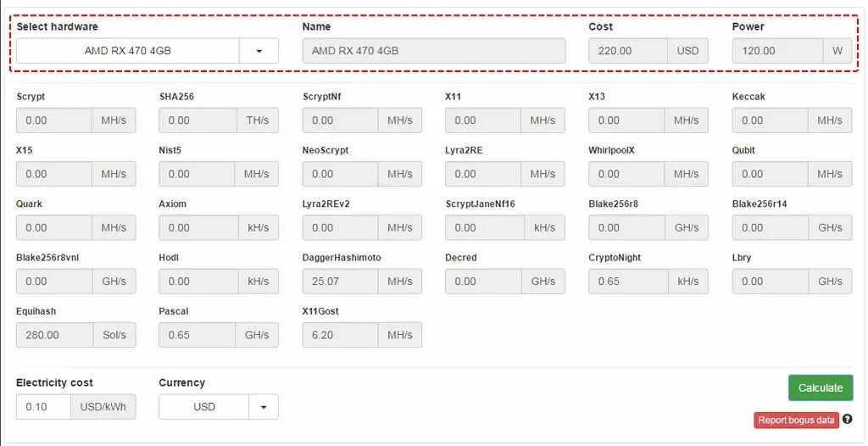This screenshot has width=868, height=446.
Task: Click the green Calculate button
Action: 821,387
